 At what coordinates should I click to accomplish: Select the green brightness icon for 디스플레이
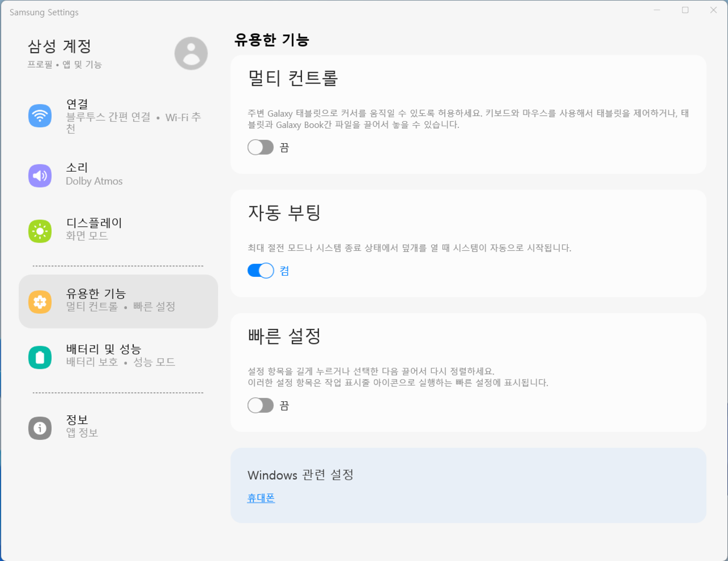click(40, 231)
